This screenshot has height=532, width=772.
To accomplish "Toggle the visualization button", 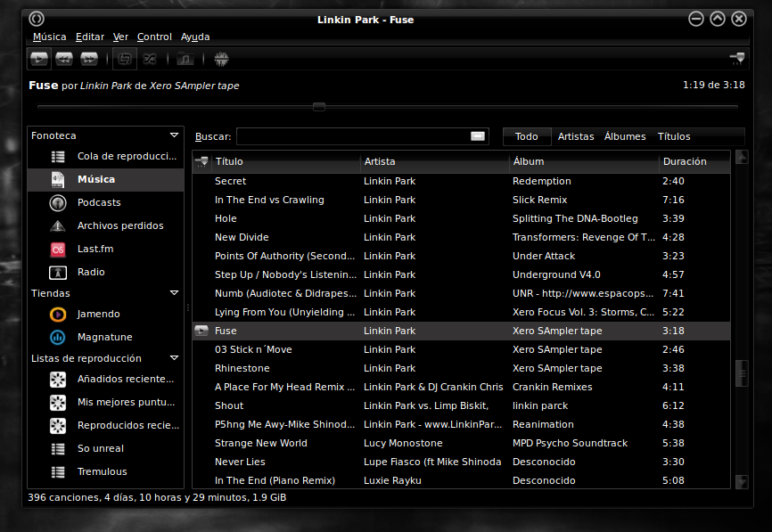I will click(x=221, y=59).
